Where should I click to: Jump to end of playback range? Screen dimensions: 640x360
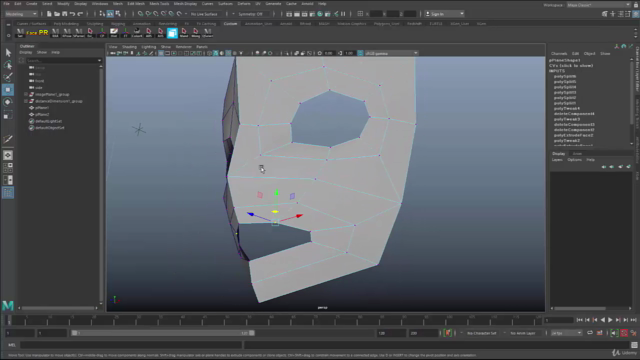(x=633, y=320)
